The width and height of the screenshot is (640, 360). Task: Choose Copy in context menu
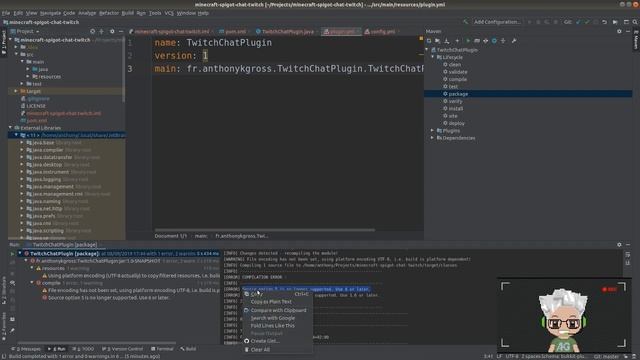point(278,294)
